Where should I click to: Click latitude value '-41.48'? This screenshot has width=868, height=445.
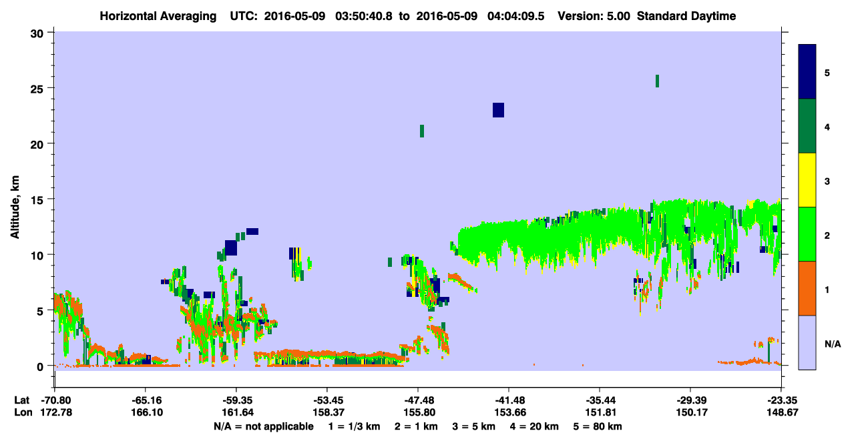(509, 400)
